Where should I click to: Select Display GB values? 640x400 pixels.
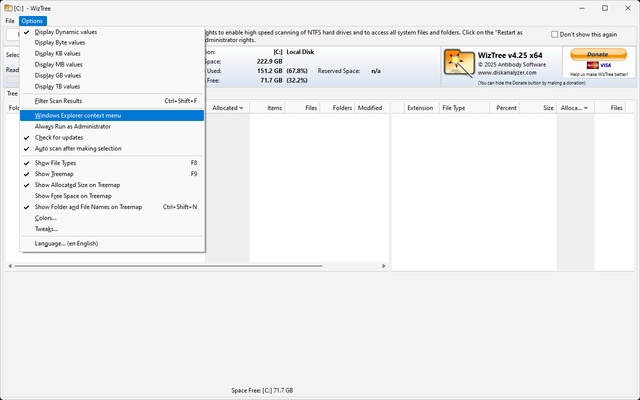[112, 76]
